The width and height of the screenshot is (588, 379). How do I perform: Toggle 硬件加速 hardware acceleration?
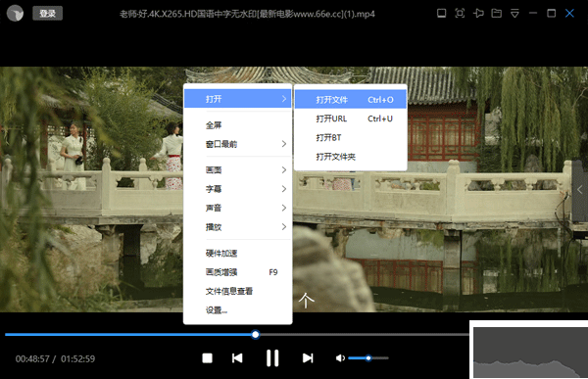click(x=238, y=254)
